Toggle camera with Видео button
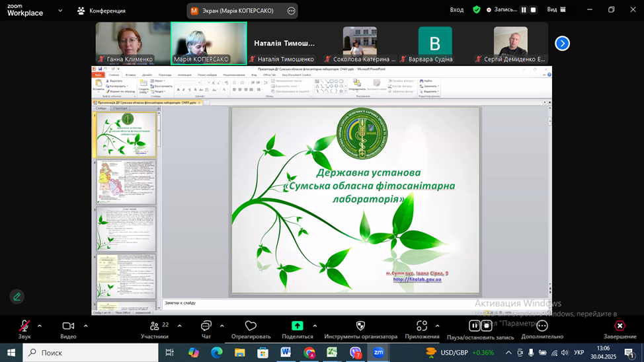644x362 pixels. [x=68, y=330]
